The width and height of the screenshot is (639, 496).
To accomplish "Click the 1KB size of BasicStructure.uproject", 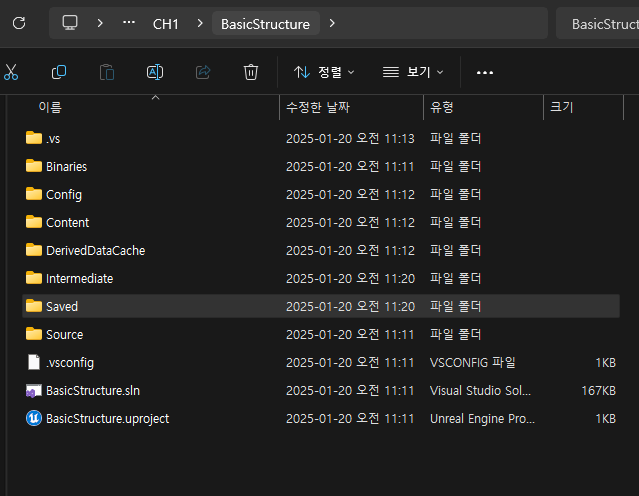I will 606,419.
